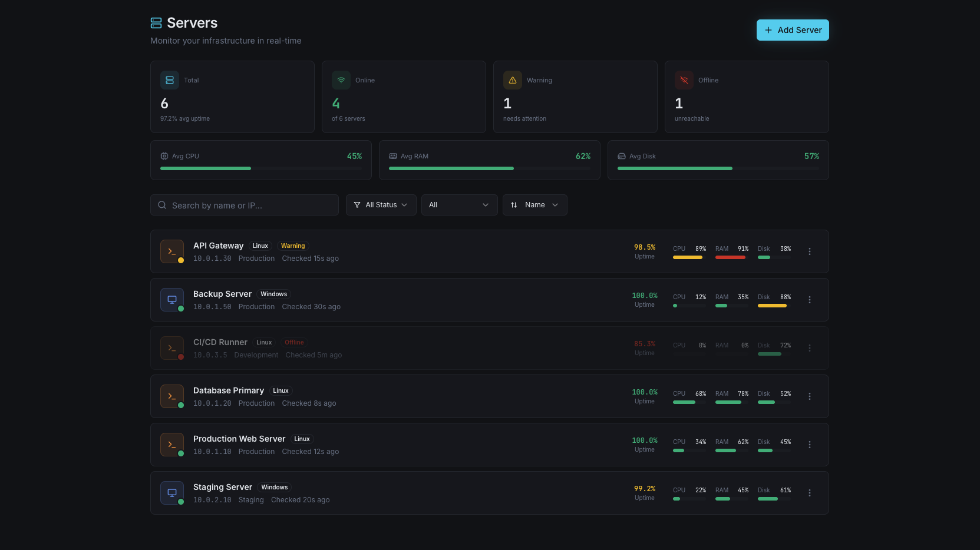The image size is (980, 550).
Task: Open the Production Web Server three-dot menu
Action: tap(809, 445)
